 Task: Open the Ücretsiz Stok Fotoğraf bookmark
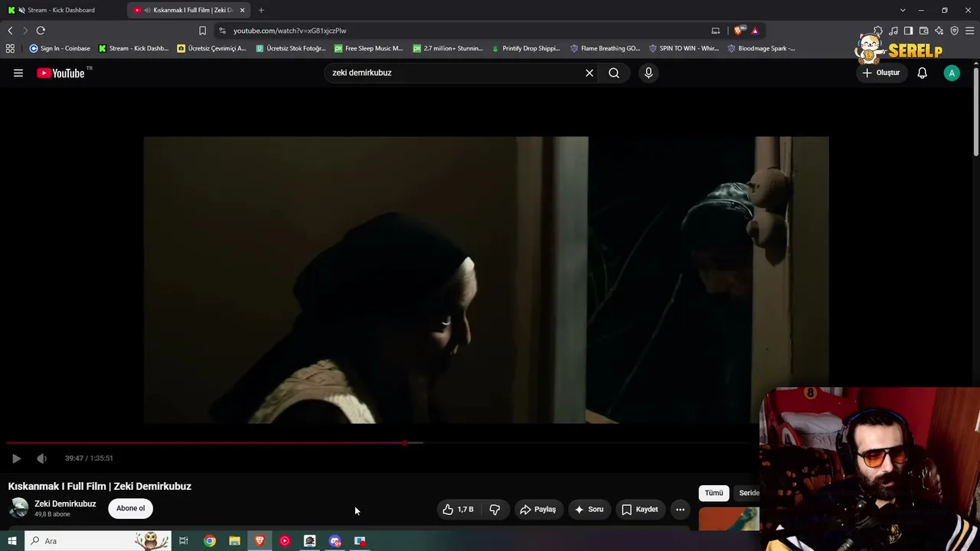pos(291,48)
